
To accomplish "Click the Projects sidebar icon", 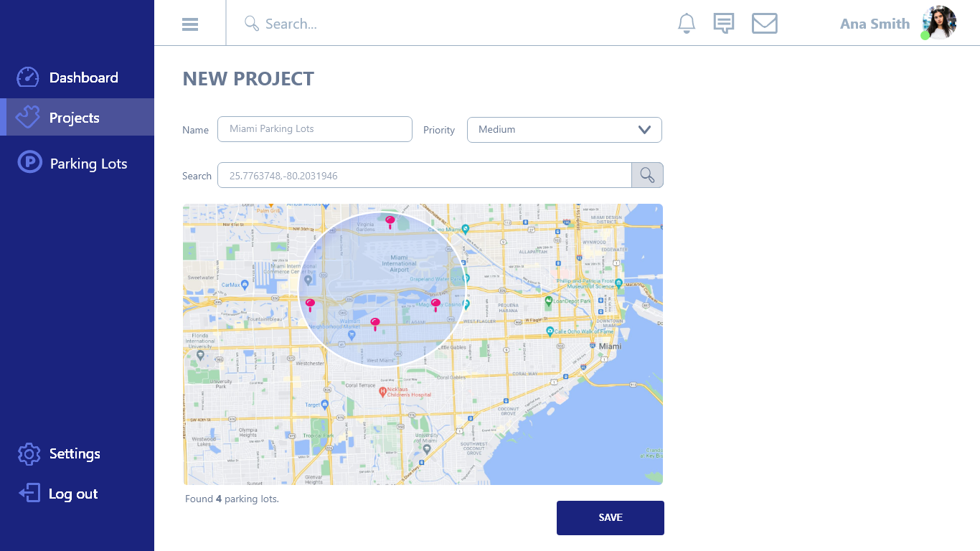I will tap(27, 117).
